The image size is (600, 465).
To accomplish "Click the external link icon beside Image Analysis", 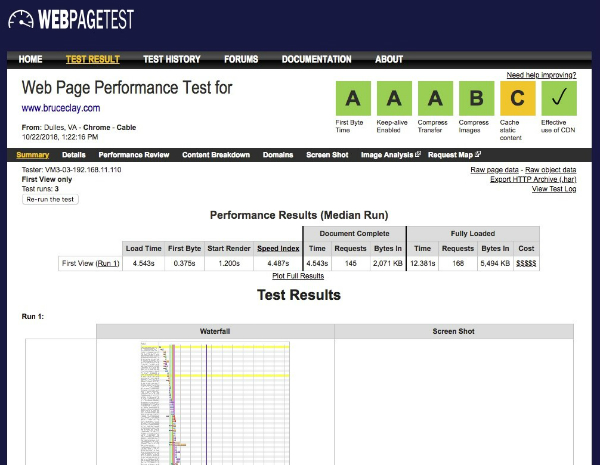I will tap(418, 154).
